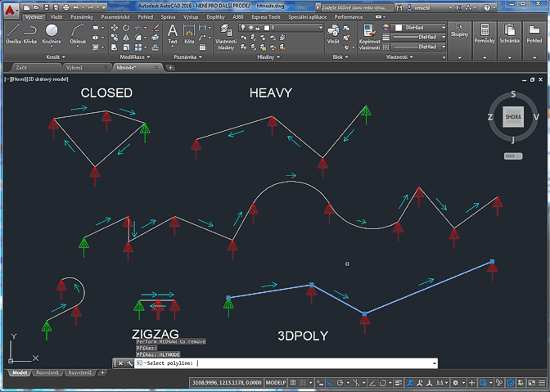Click the Scale tool icon

pos(126,47)
